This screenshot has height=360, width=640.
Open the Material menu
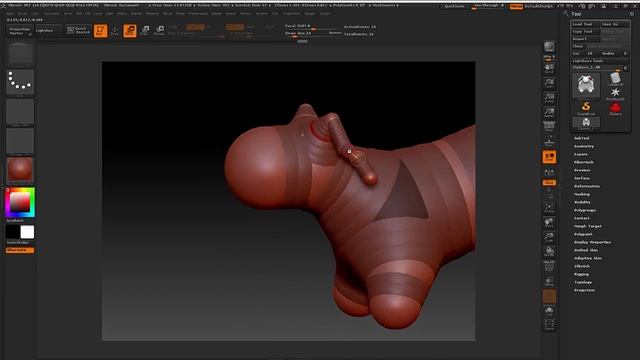point(152,13)
